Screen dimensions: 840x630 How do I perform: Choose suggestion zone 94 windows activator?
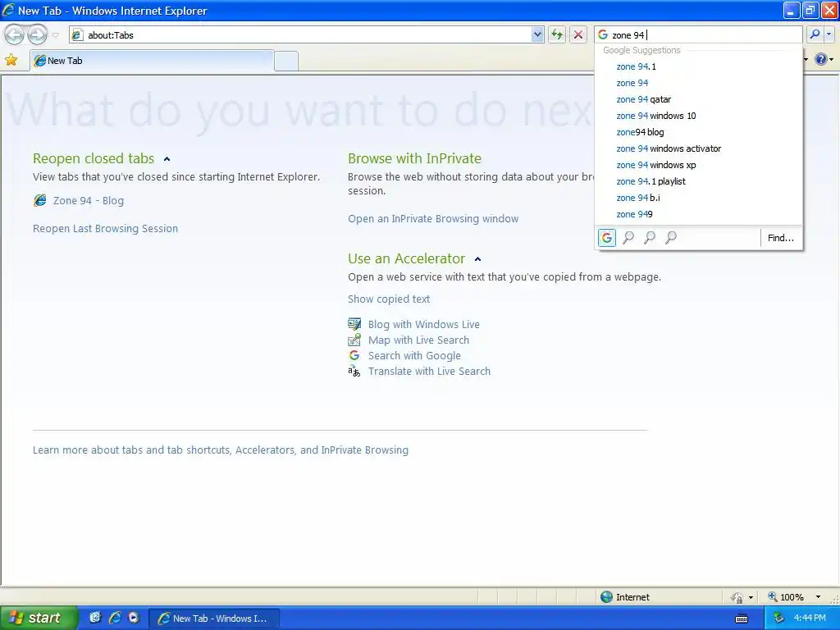click(699, 148)
